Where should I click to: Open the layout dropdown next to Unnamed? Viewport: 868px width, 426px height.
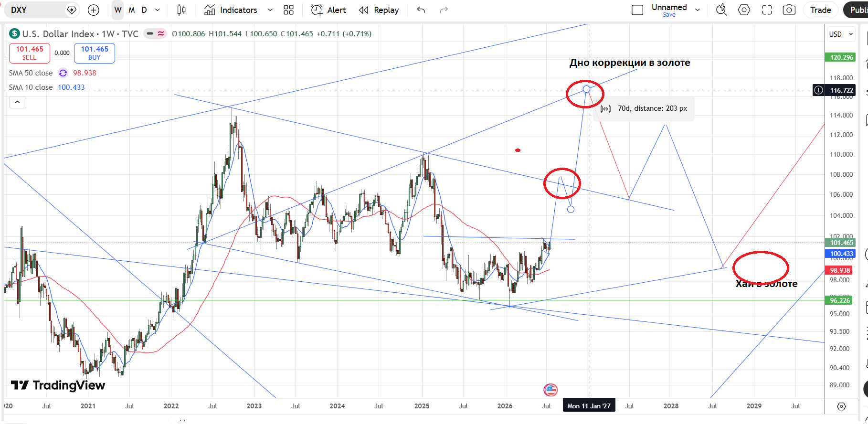pyautogui.click(x=698, y=10)
